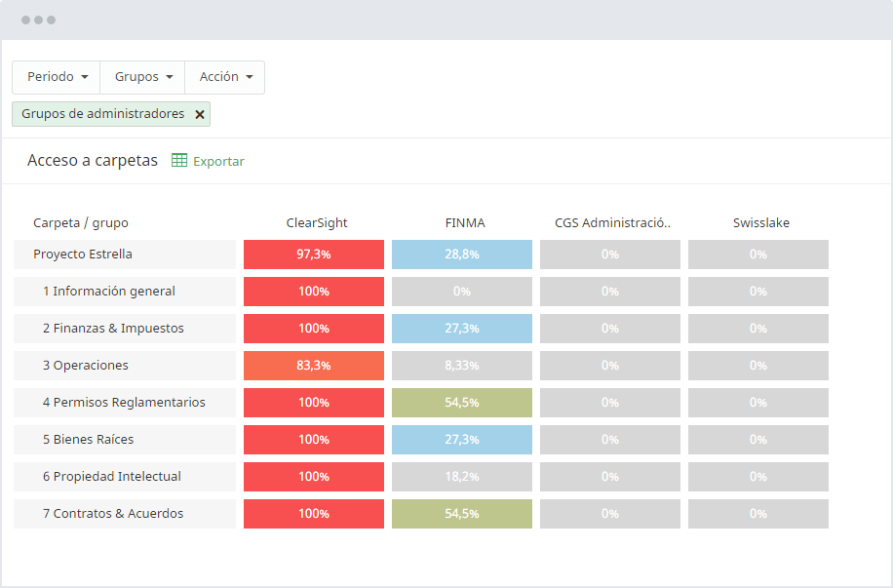Click the 27,3% FINMA cell for Bienes Raíces
This screenshot has width=893, height=588.
pos(462,439)
